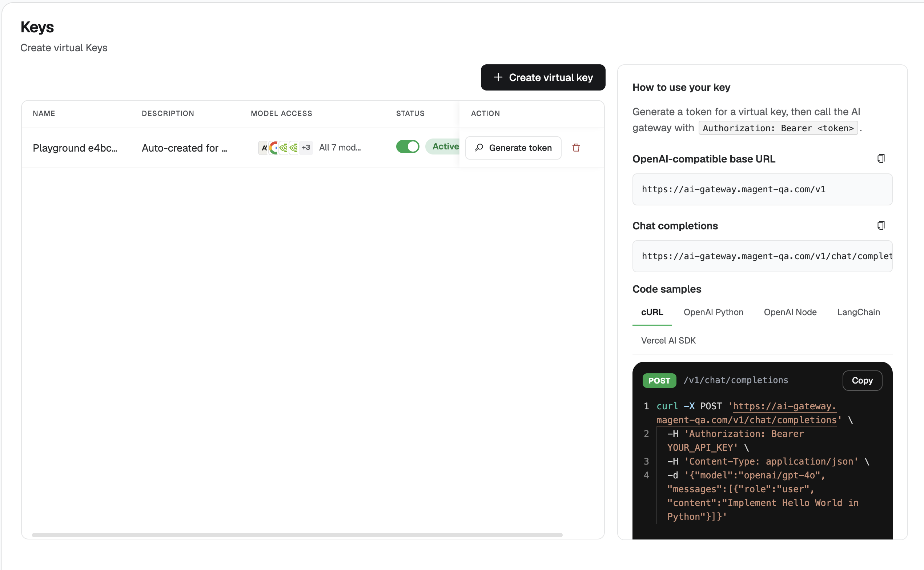Click the base URL text field
This screenshot has height=570, width=924.
point(762,189)
